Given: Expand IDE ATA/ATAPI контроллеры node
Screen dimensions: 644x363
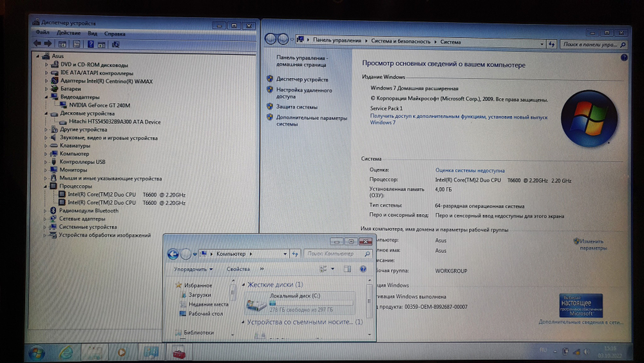Looking at the screenshot, I should coord(46,73).
